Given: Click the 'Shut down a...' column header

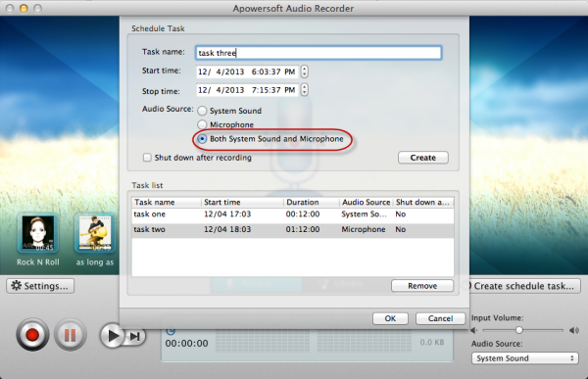Looking at the screenshot, I should tap(423, 202).
